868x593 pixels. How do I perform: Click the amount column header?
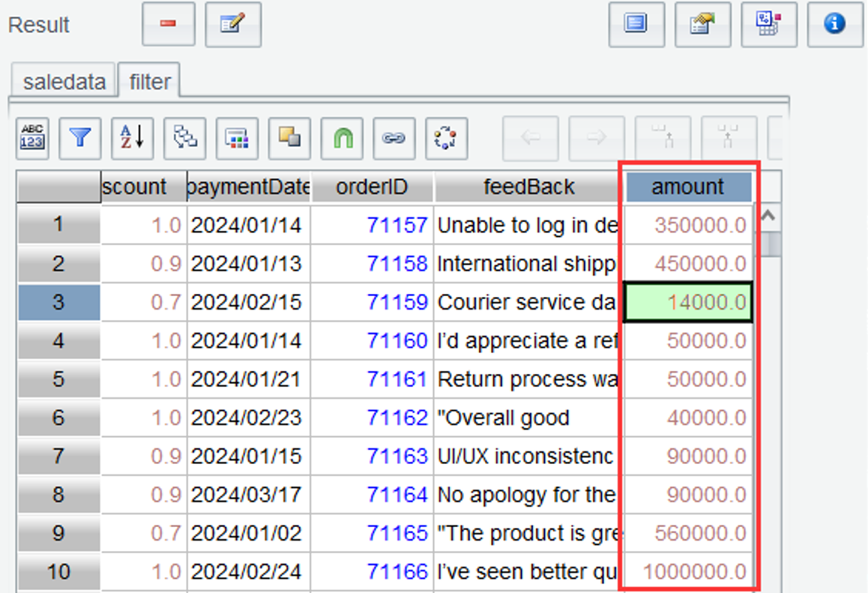click(x=688, y=187)
